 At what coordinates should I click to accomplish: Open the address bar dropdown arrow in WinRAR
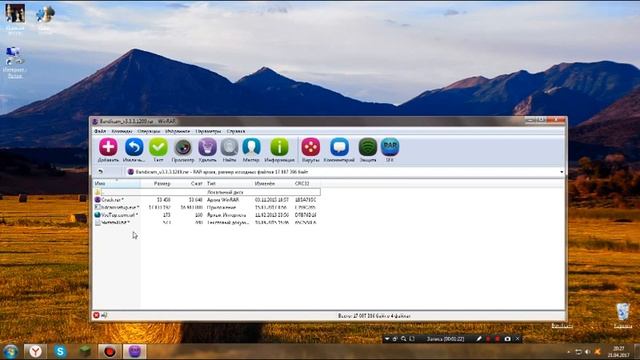pos(562,172)
